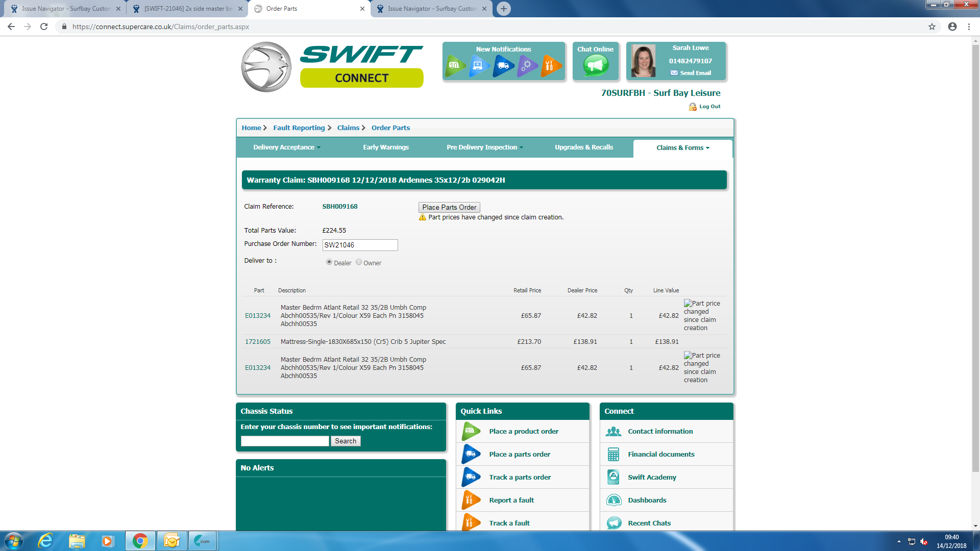980x551 pixels.
Task: Click the orange tools notification icon
Action: tap(550, 66)
